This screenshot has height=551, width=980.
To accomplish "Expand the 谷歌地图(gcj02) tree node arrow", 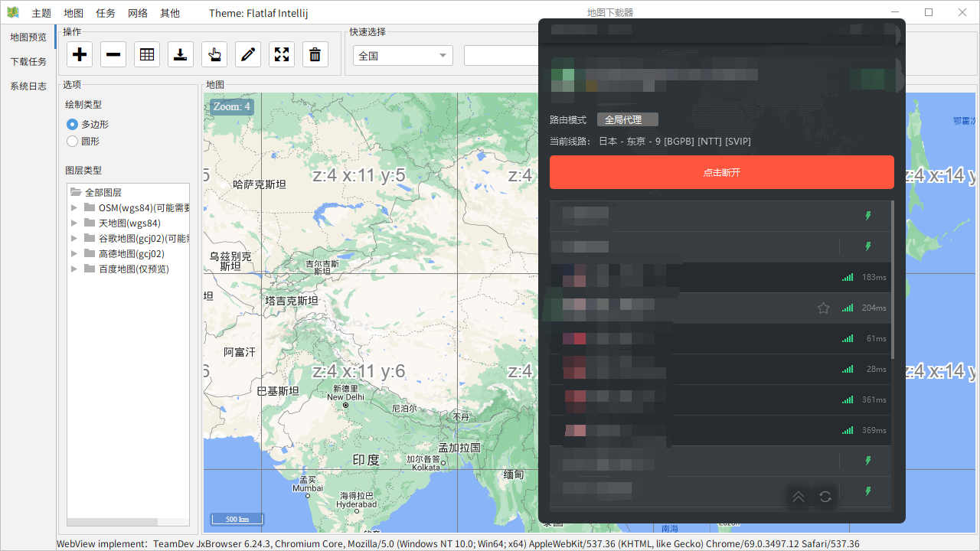I will click(x=74, y=238).
